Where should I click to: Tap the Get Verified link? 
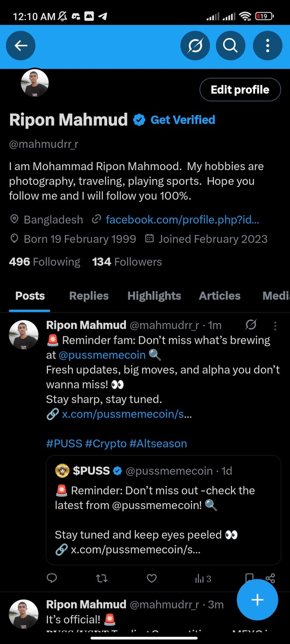tap(183, 120)
